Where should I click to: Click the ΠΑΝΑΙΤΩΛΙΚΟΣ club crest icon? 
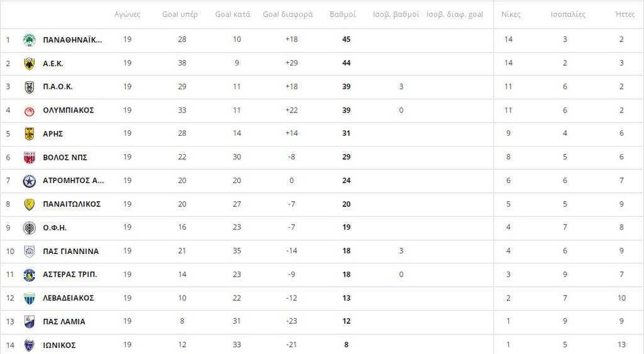click(x=29, y=204)
